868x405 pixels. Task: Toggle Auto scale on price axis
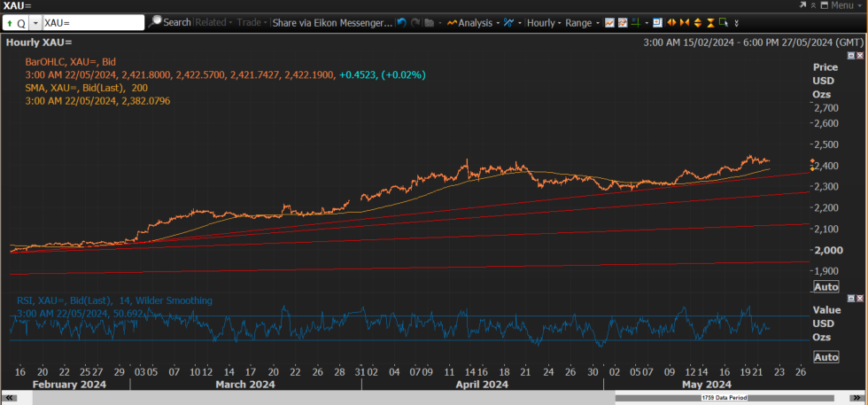pyautogui.click(x=825, y=286)
